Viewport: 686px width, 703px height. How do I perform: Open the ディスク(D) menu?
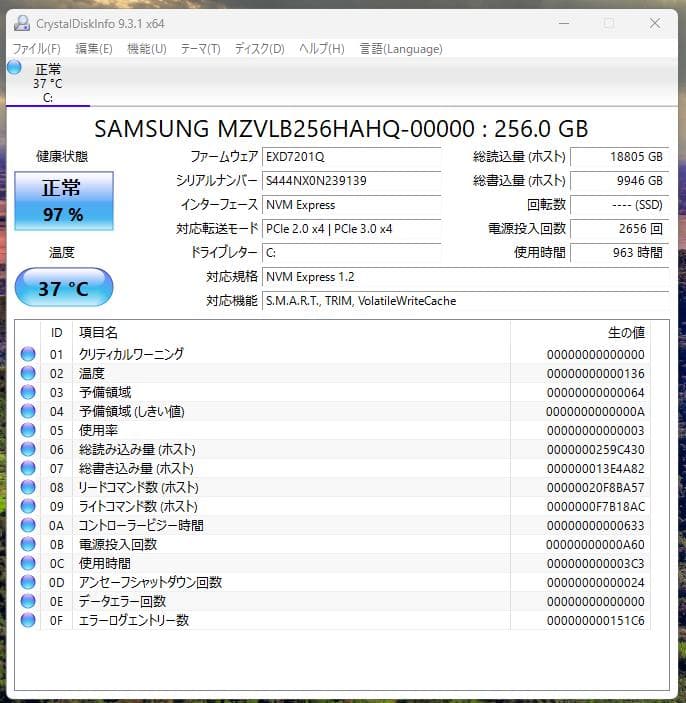[x=260, y=48]
